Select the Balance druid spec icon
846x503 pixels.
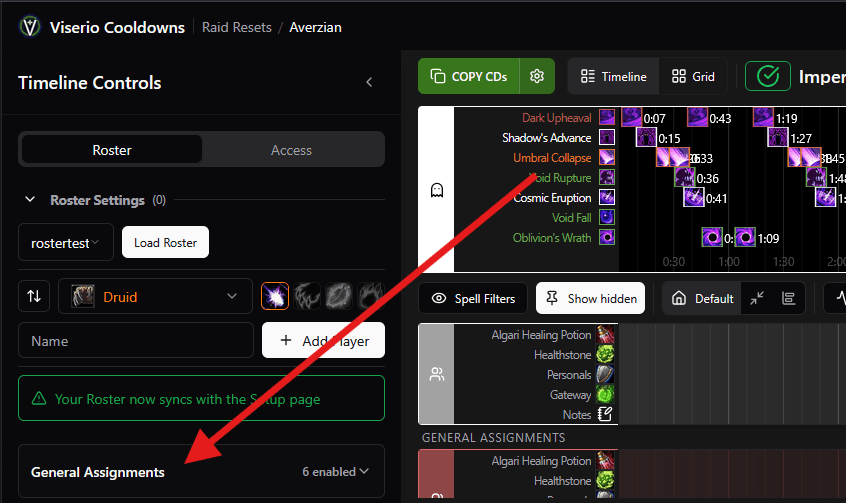[x=275, y=296]
